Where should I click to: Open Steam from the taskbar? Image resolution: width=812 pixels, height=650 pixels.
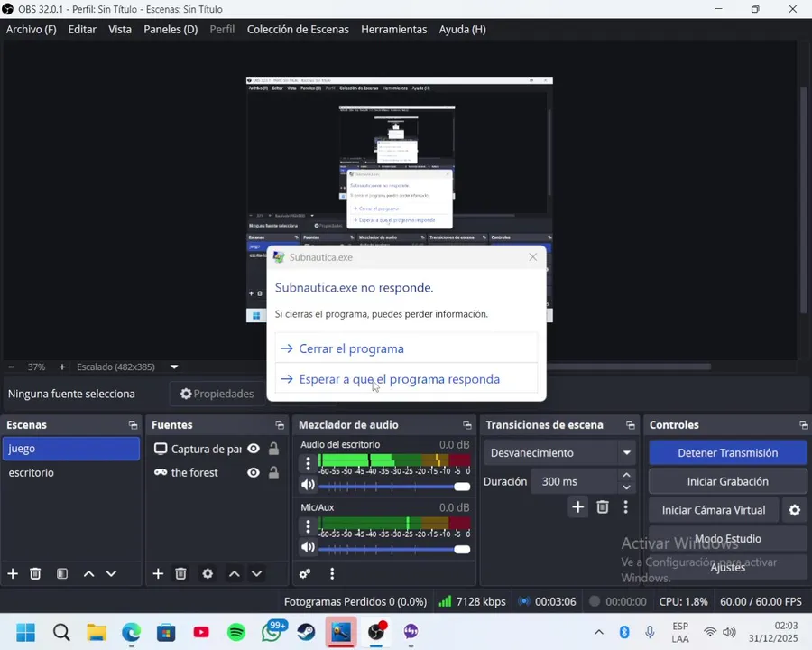(x=306, y=632)
